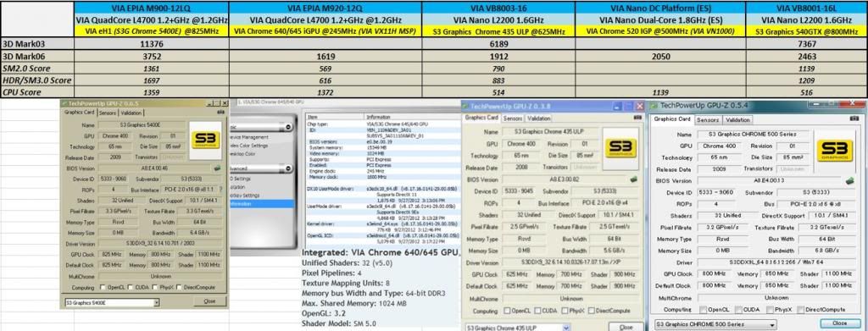868x331 pixels.
Task: Enable OpenCL checkbox in GPU-Z 0.5.4
Action: point(703,310)
